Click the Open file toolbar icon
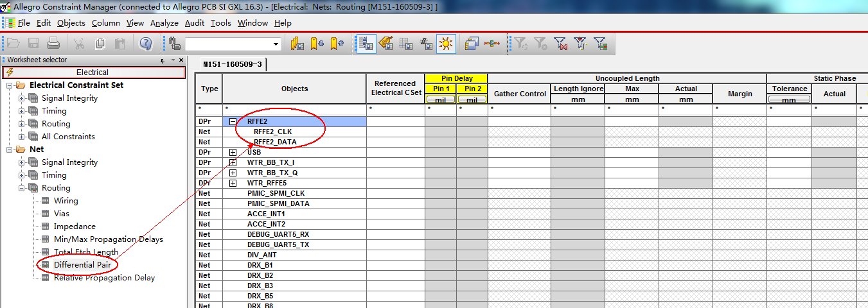Viewport: 868px width, 308px height. [x=13, y=44]
